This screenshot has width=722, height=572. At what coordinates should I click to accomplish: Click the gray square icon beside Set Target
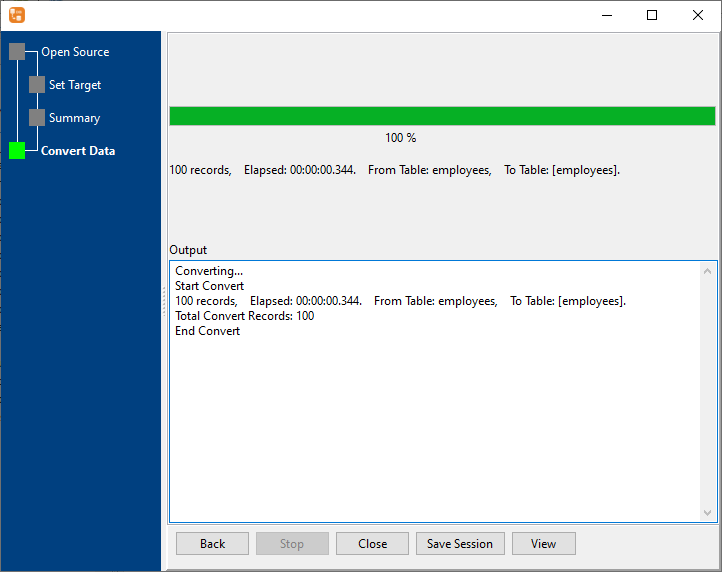37,85
